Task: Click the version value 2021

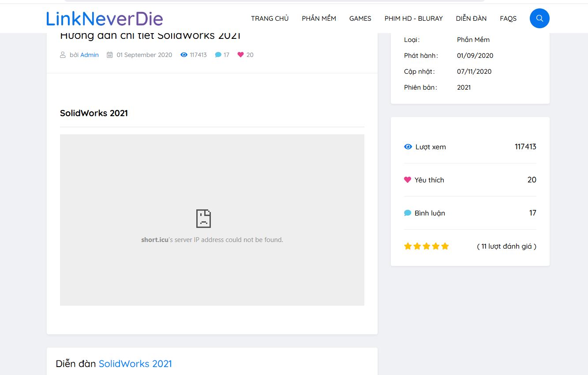Action: point(464,87)
